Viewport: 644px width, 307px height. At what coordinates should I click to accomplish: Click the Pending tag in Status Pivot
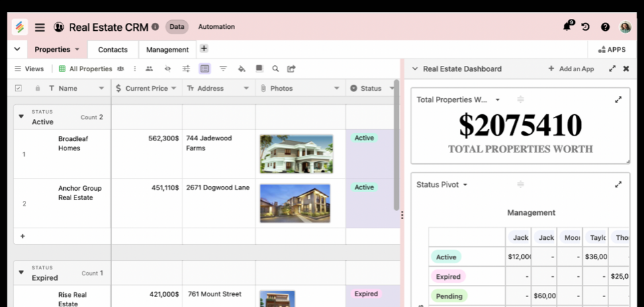(449, 296)
